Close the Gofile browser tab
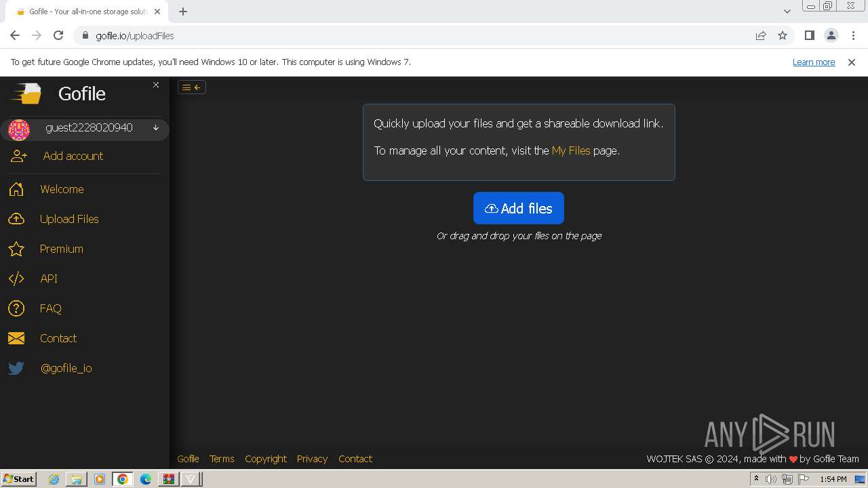 (x=157, y=12)
